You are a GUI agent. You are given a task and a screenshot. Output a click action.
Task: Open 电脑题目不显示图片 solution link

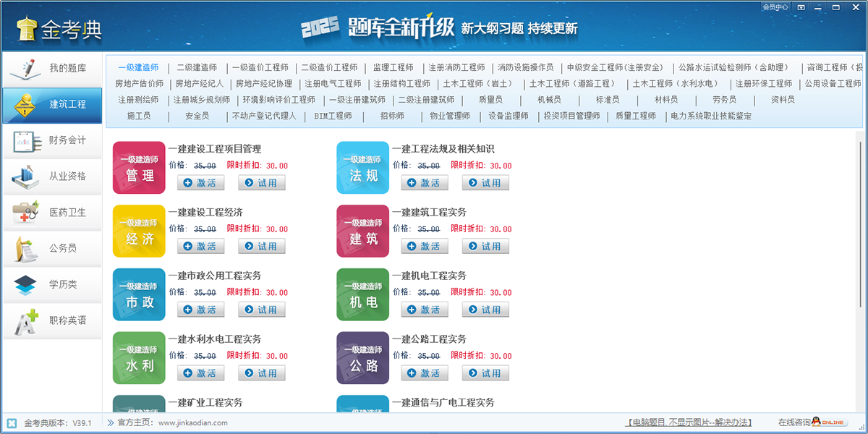pos(689,422)
